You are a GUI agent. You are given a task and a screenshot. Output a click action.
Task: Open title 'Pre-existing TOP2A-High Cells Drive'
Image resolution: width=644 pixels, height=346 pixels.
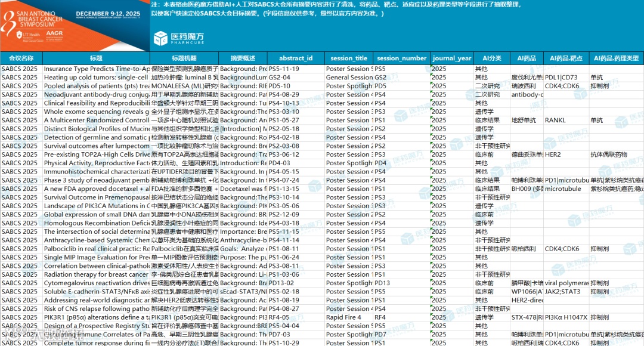click(97, 155)
